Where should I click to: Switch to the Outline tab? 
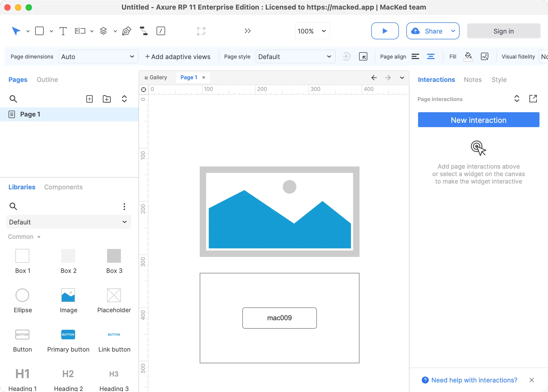point(47,80)
